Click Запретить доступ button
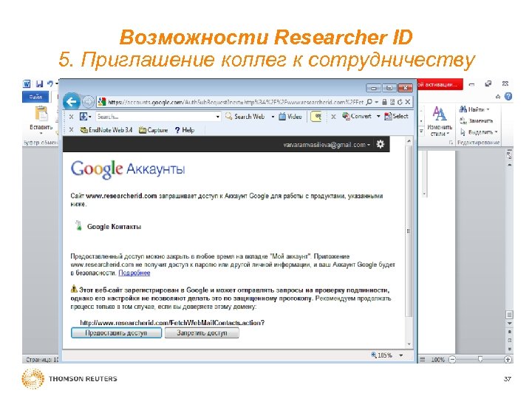Screen dimensions: 532x399 (x=202, y=332)
